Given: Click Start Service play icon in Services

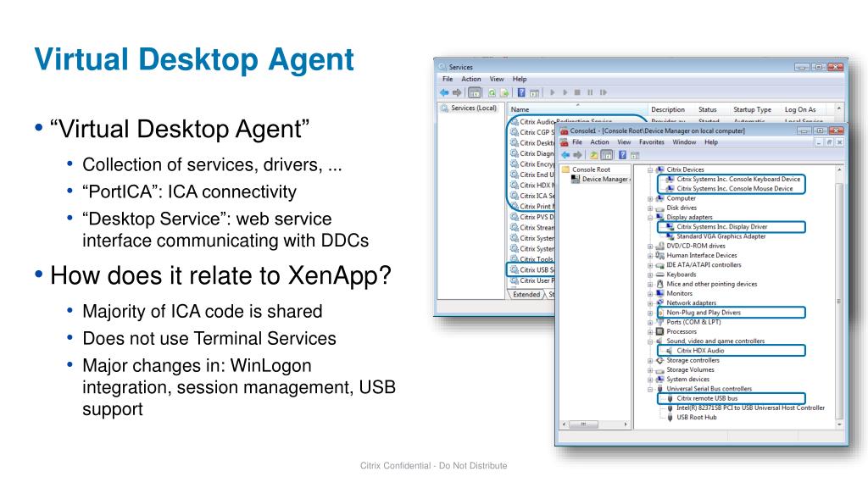Looking at the screenshot, I should (x=552, y=92).
